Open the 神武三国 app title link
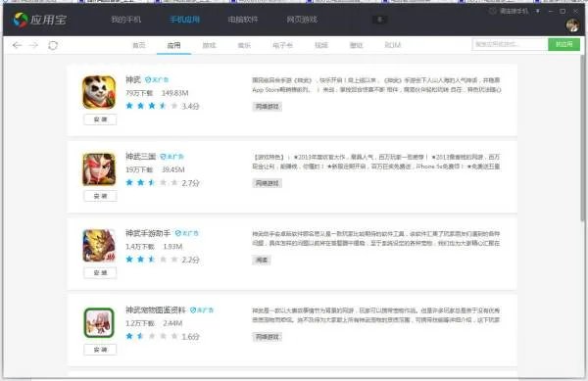Image resolution: width=588 pixels, height=381 pixels. [140, 157]
